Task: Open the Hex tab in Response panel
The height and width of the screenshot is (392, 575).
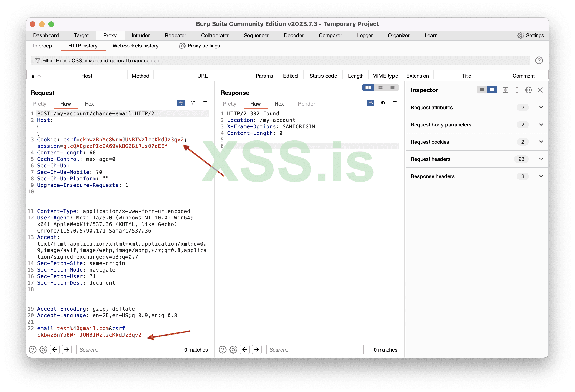Action: click(x=279, y=104)
